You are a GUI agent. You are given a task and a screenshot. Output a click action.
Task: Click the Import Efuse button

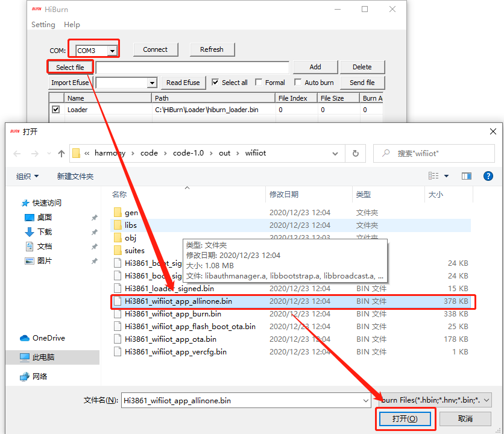(70, 83)
